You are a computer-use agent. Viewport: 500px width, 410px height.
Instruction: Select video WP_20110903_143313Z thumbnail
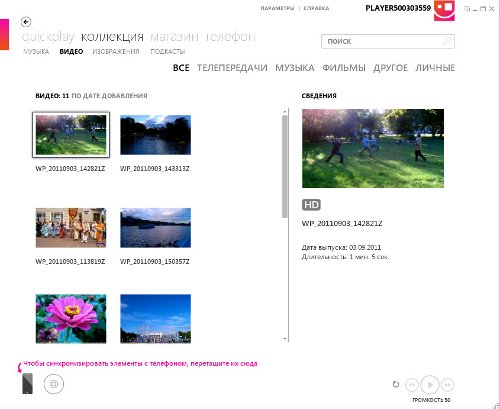(x=155, y=135)
